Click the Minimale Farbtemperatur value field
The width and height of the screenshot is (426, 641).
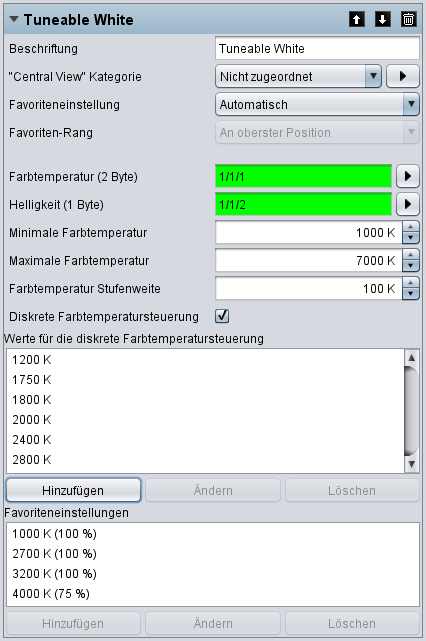[x=309, y=233]
